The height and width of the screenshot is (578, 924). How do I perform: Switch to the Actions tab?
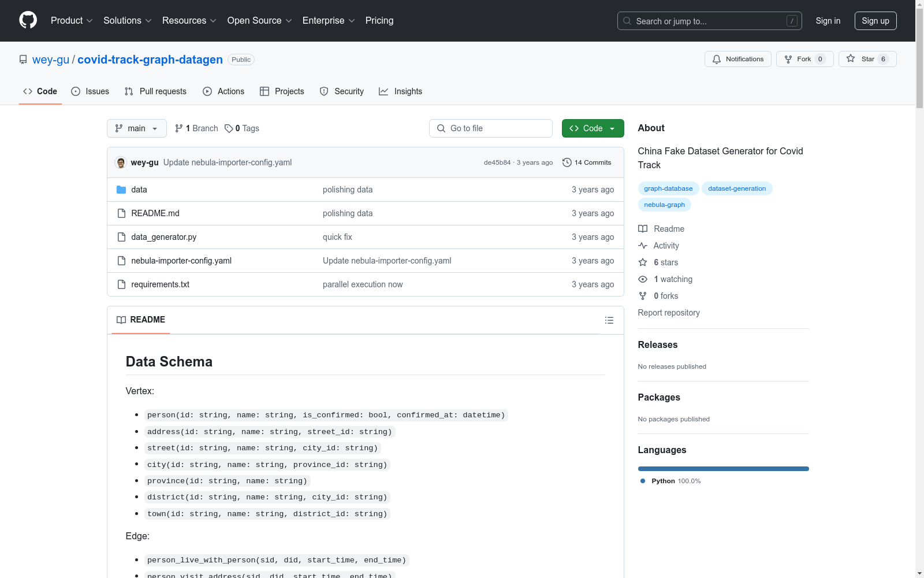tap(223, 91)
